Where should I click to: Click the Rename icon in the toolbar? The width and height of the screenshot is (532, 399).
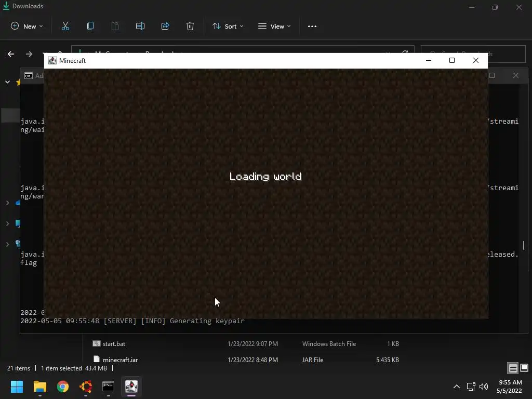140,26
